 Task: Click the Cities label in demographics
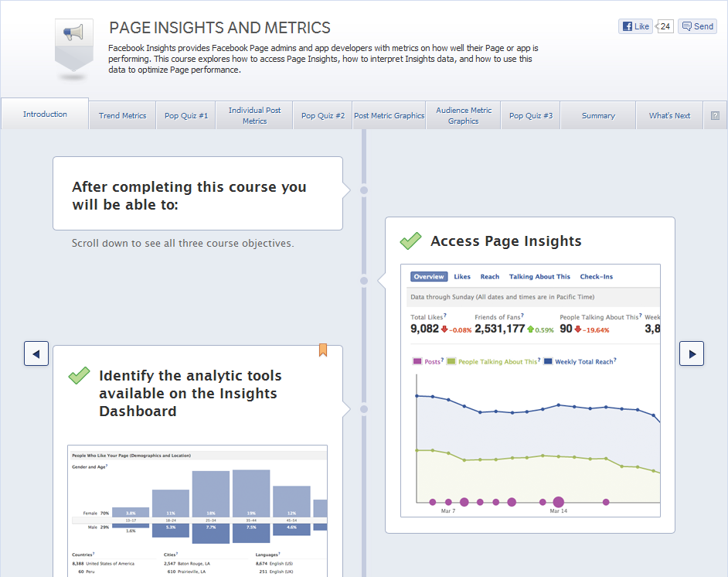pos(170,555)
